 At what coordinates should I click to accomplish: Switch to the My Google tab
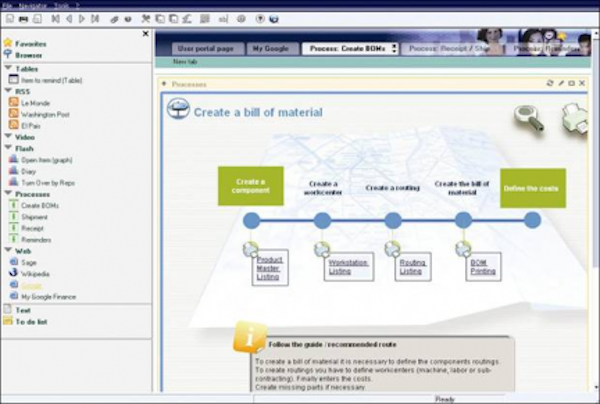coord(271,49)
